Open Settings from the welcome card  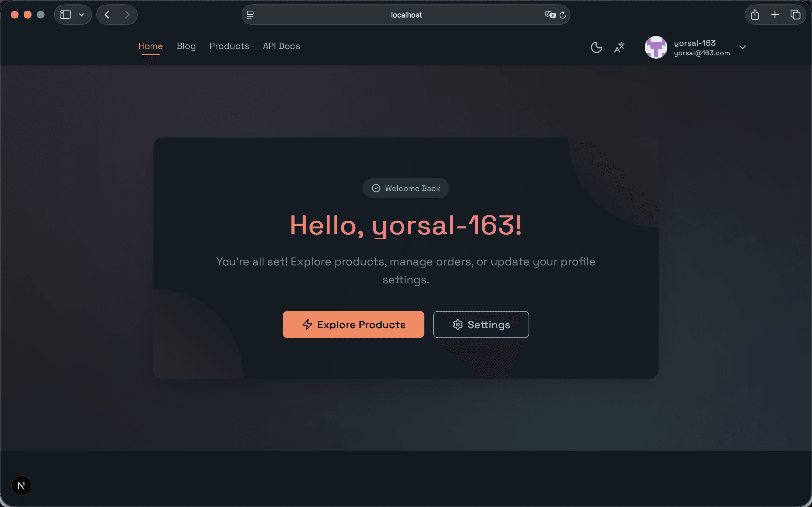coord(481,324)
